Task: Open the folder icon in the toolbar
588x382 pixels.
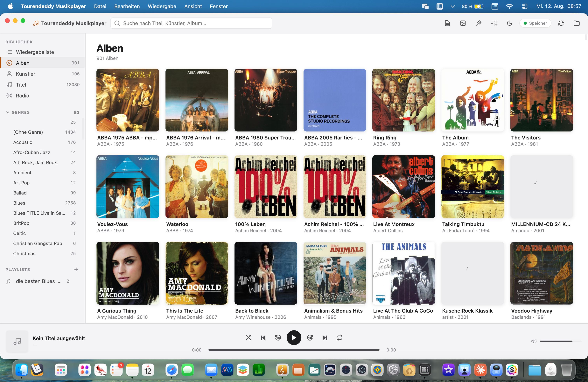Action: click(577, 23)
